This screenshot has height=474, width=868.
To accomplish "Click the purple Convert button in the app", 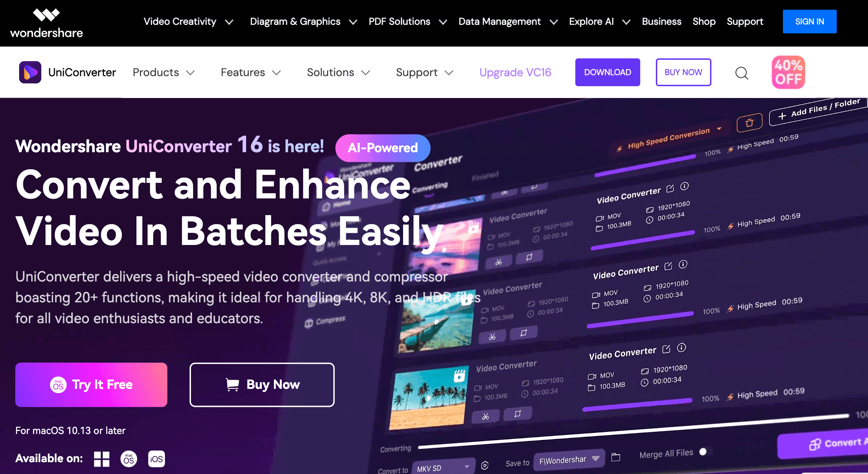I will tap(823, 444).
